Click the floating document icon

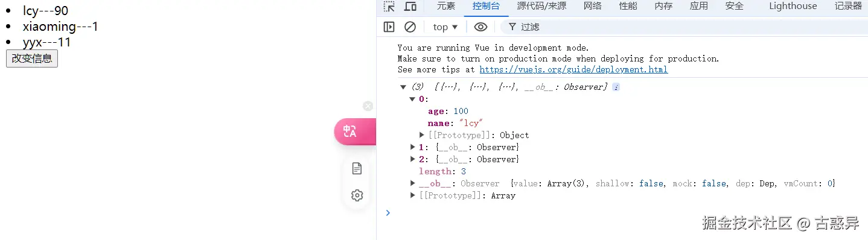click(357, 169)
